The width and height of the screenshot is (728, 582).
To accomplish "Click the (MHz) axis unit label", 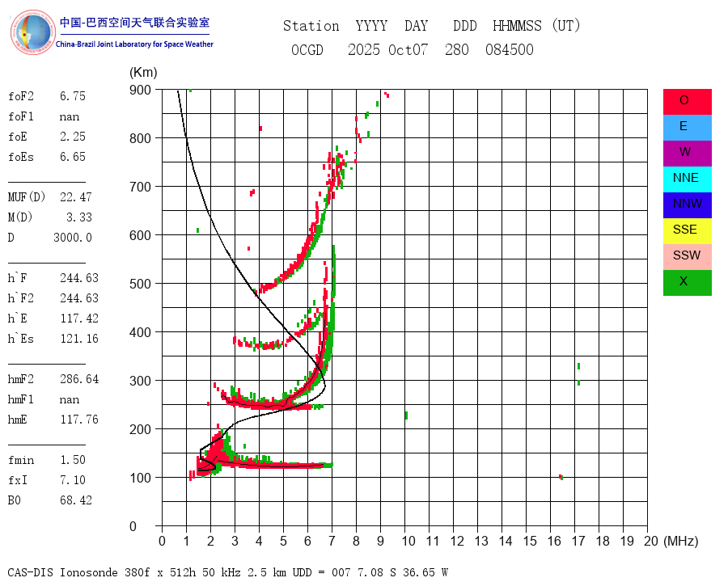I will (681, 541).
